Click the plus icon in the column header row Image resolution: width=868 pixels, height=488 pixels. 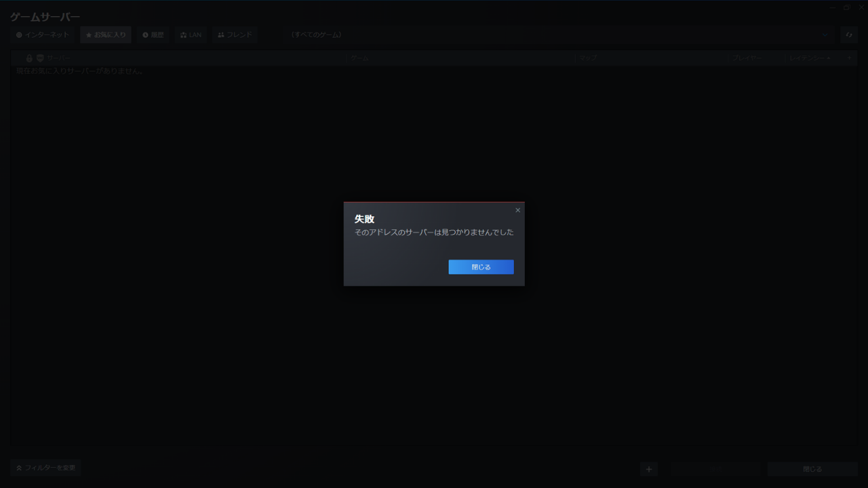[849, 58]
